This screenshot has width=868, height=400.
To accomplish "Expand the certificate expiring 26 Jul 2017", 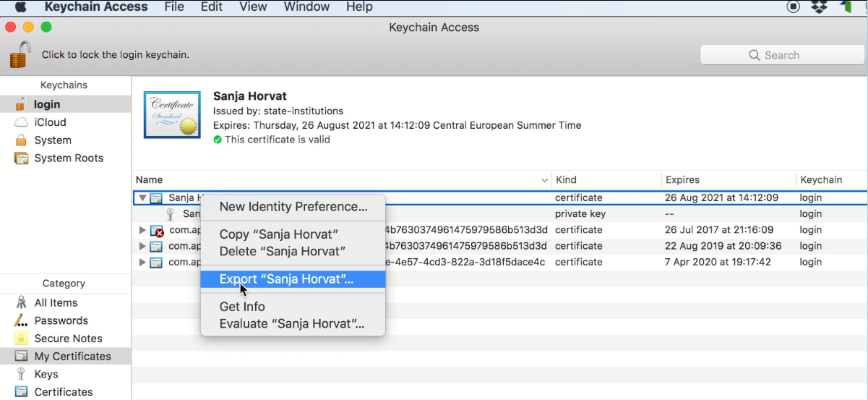I will pos(142,230).
